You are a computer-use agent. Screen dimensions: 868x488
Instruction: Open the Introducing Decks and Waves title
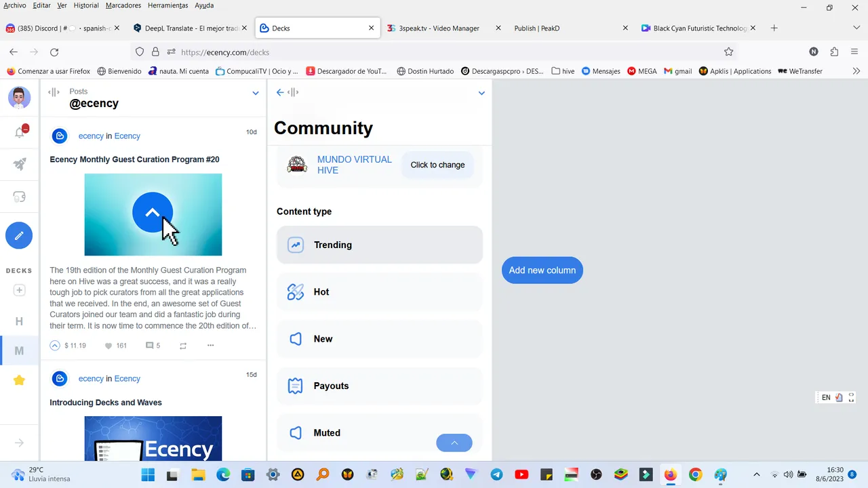106,403
